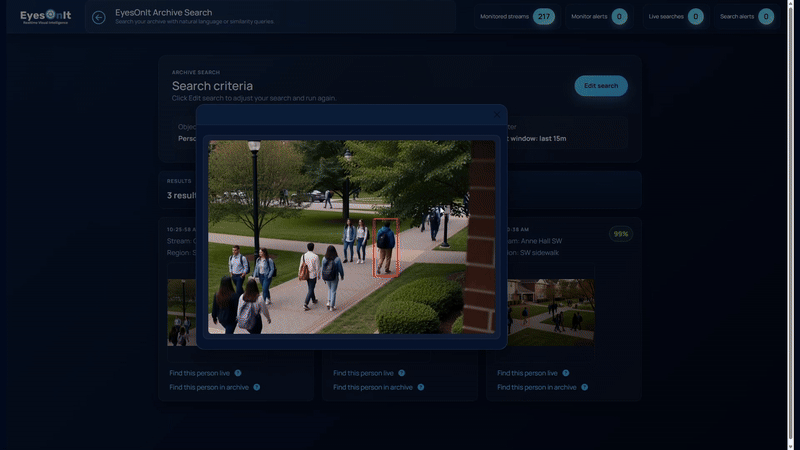Click the back arrow in the header
This screenshot has height=450, width=800.
pos(98,17)
